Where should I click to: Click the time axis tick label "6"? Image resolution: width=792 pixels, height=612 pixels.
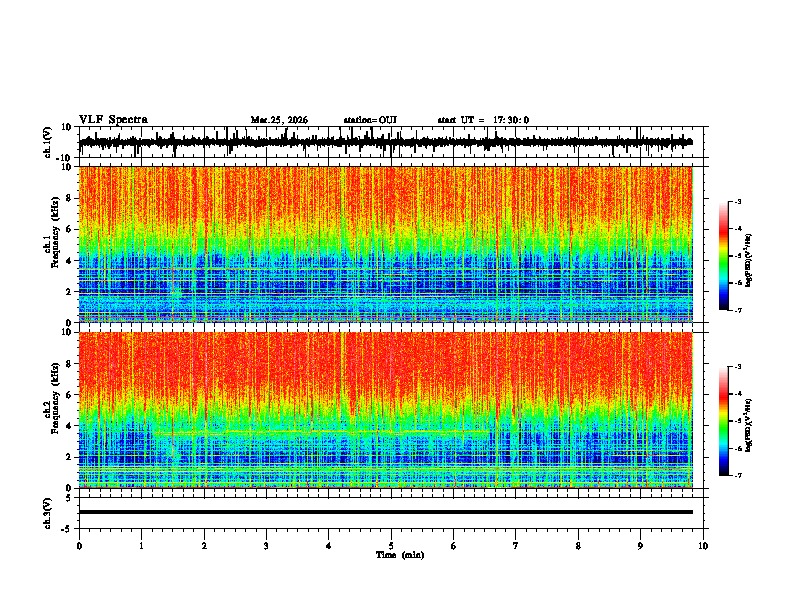pos(454,546)
